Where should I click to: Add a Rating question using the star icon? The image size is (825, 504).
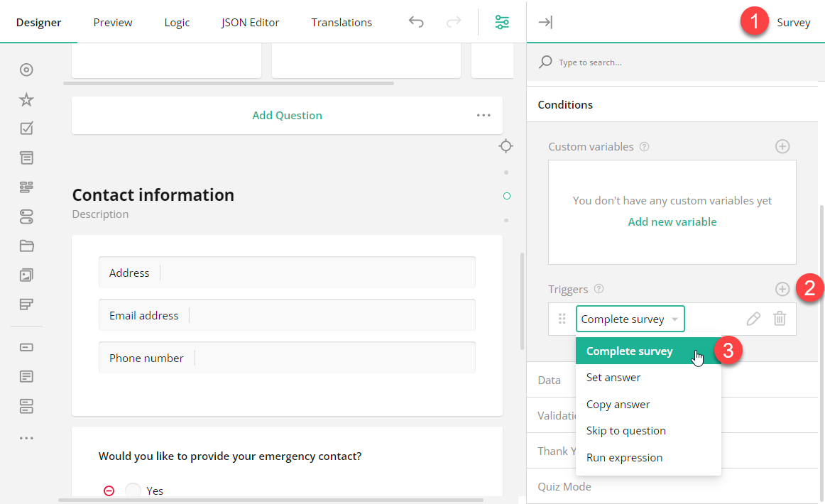click(x=26, y=99)
